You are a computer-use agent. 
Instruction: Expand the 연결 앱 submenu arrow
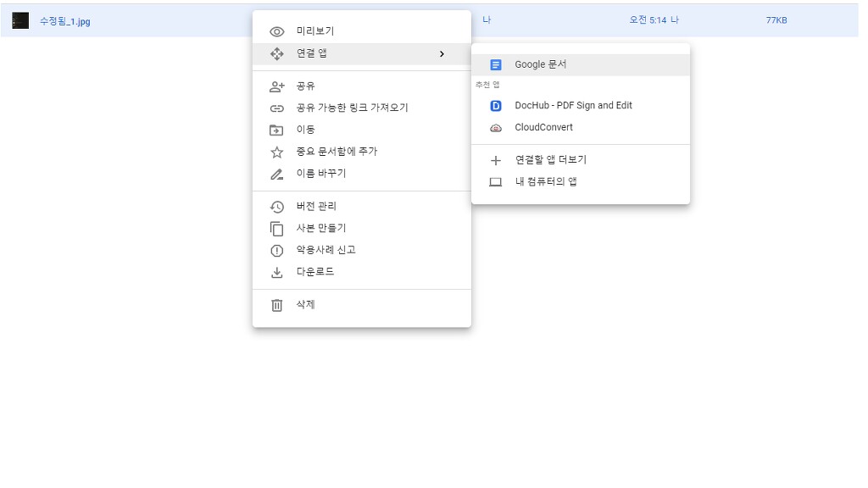442,54
